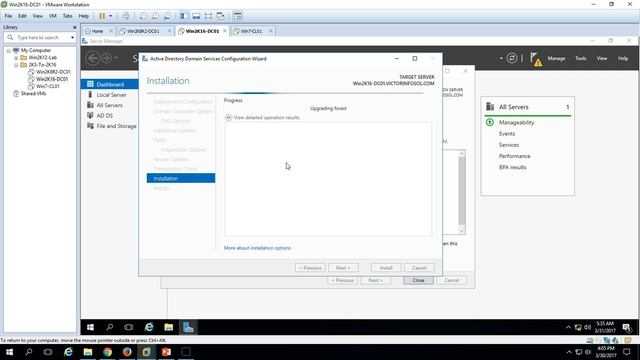
Task: Close the Win2K16-DC01 tab
Action: pos(225,31)
